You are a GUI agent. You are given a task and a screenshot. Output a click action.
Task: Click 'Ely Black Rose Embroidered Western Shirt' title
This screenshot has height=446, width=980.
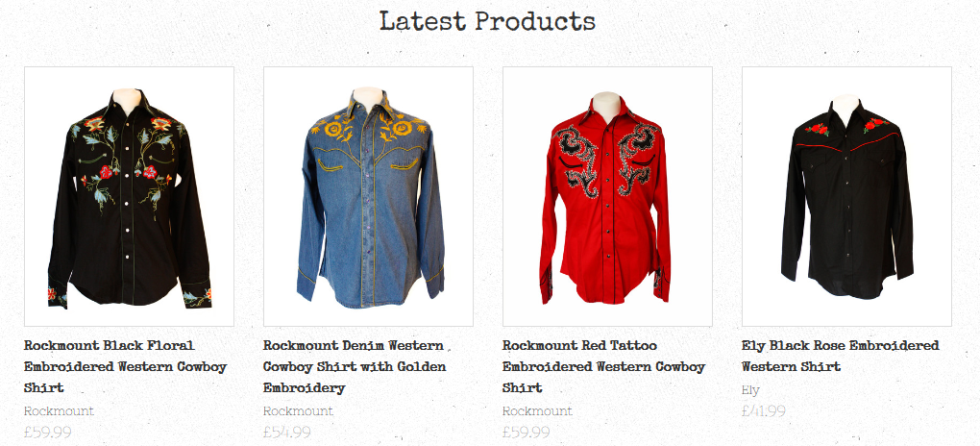pos(841,356)
